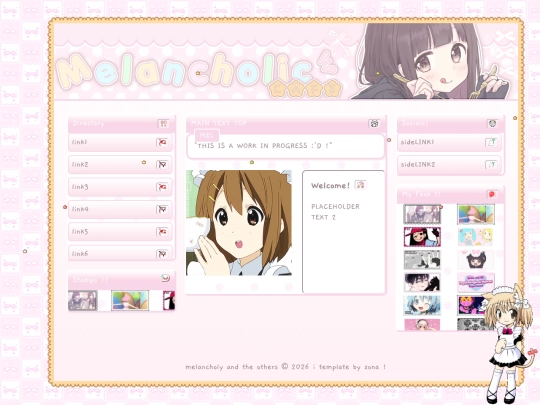Image resolution: width=540 pixels, height=405 pixels.
Task: Click the "THIS IS A WORK IN PROGRESS" text
Action: [263, 146]
